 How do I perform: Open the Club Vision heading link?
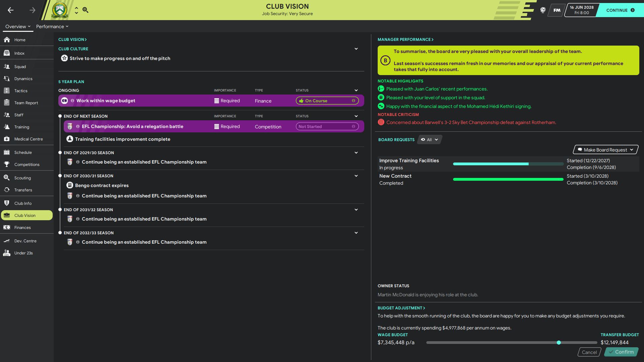(72, 39)
